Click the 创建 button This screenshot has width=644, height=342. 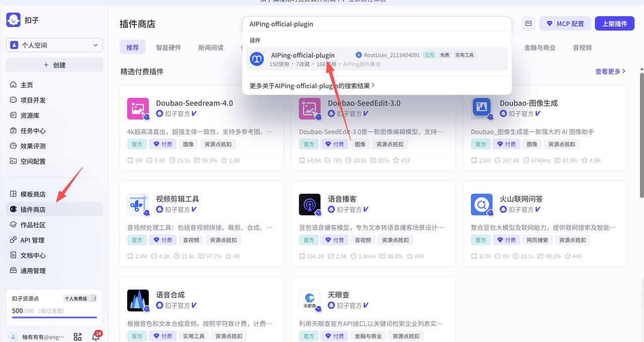tap(54, 65)
